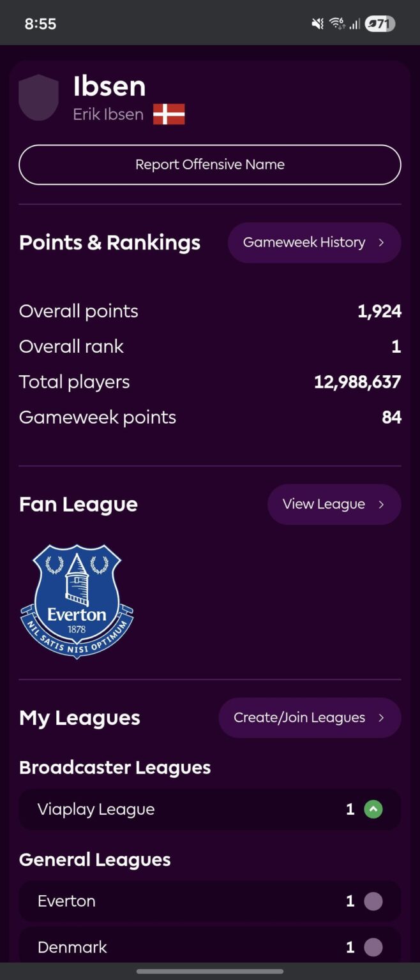
Task: Expand View League for the Fan League
Action: 334,504
